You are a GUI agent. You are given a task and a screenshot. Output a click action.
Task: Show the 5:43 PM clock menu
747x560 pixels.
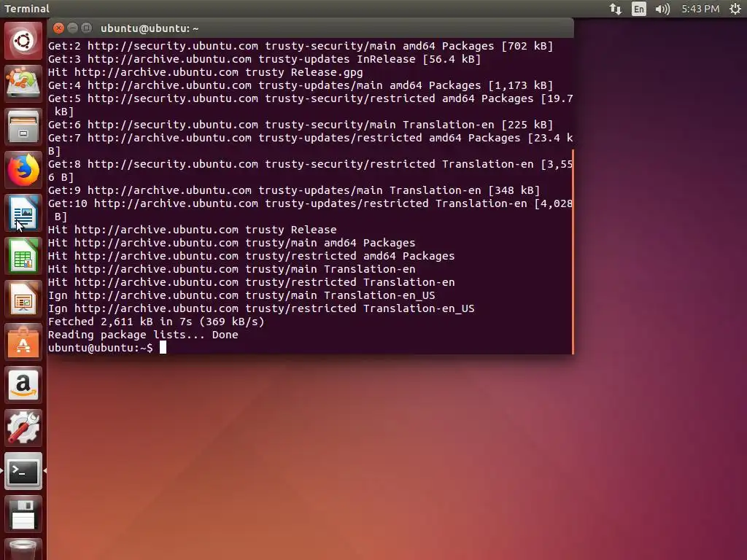coord(700,9)
